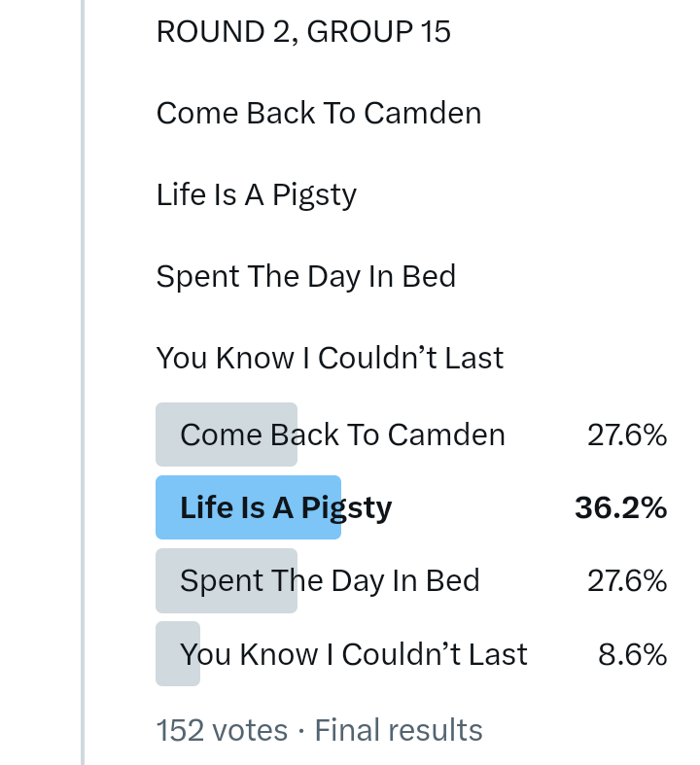Image resolution: width=700 pixels, height=765 pixels.
Task: Click the "Final results" poll status text
Action: tap(399, 730)
